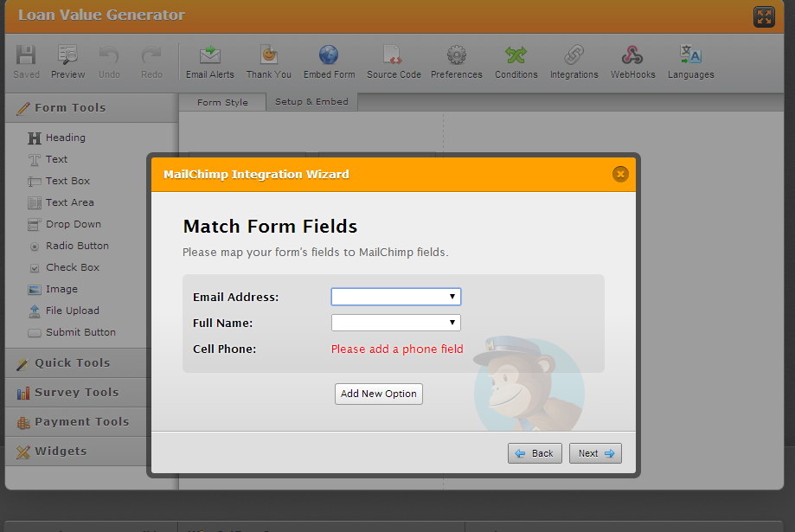Open the Email Address field dropdown
The height and width of the screenshot is (532, 795).
tap(395, 297)
